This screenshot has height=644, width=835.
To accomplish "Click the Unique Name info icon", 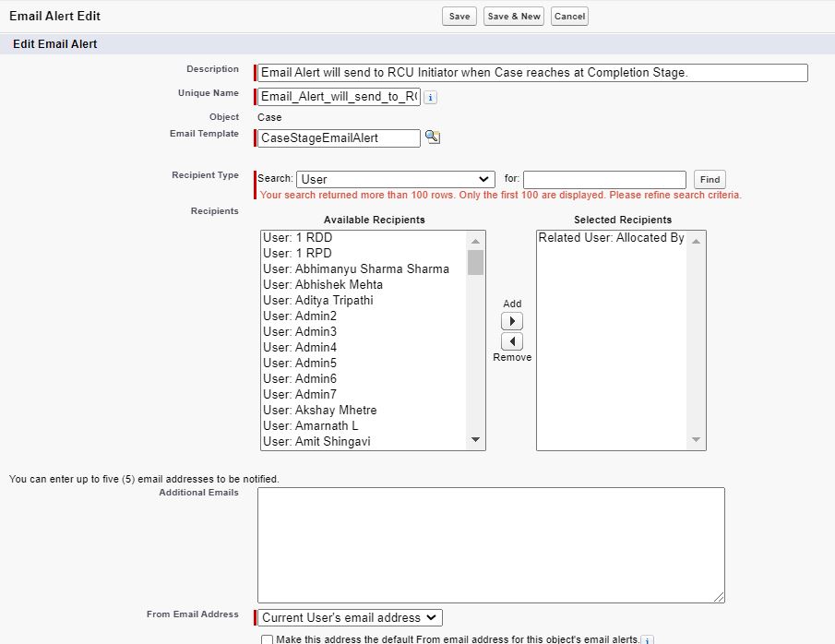I will [x=430, y=97].
